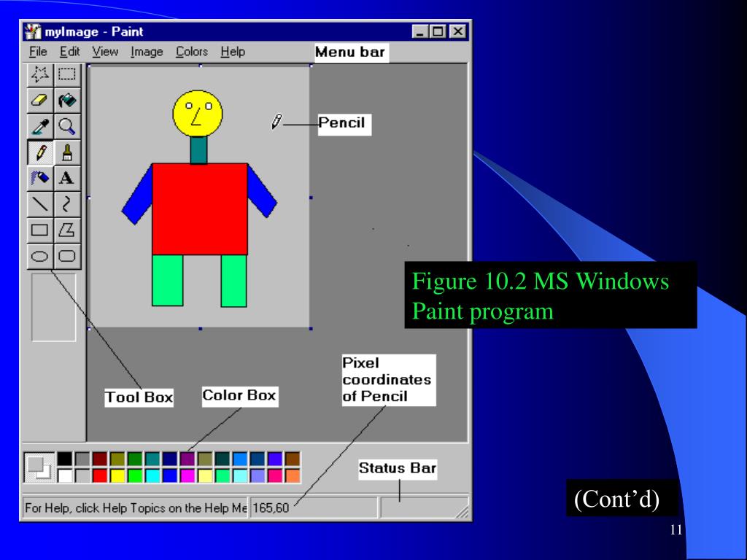Select the bright lime green swatch

point(135,475)
